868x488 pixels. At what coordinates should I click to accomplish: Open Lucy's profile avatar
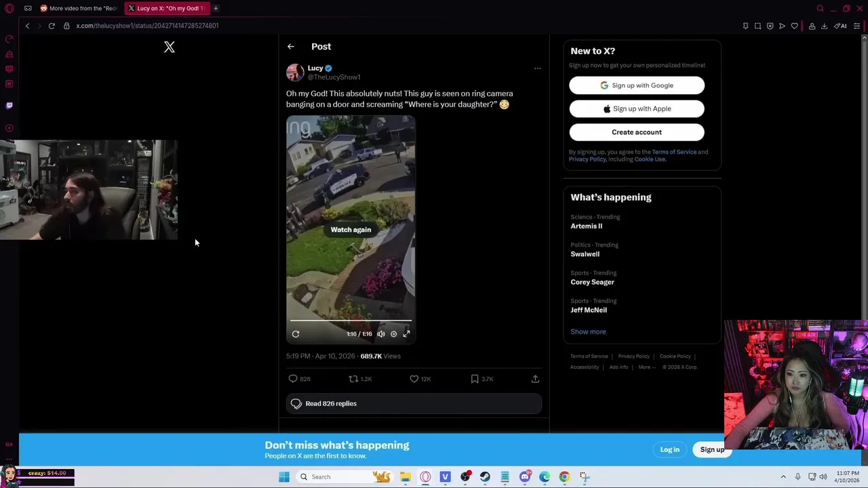[295, 73]
